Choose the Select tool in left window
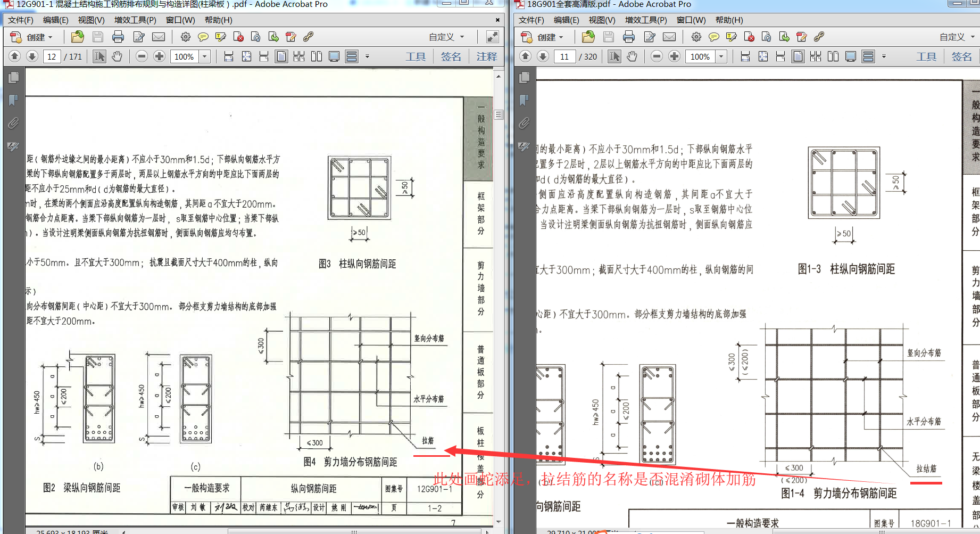The image size is (980, 534). tap(99, 56)
